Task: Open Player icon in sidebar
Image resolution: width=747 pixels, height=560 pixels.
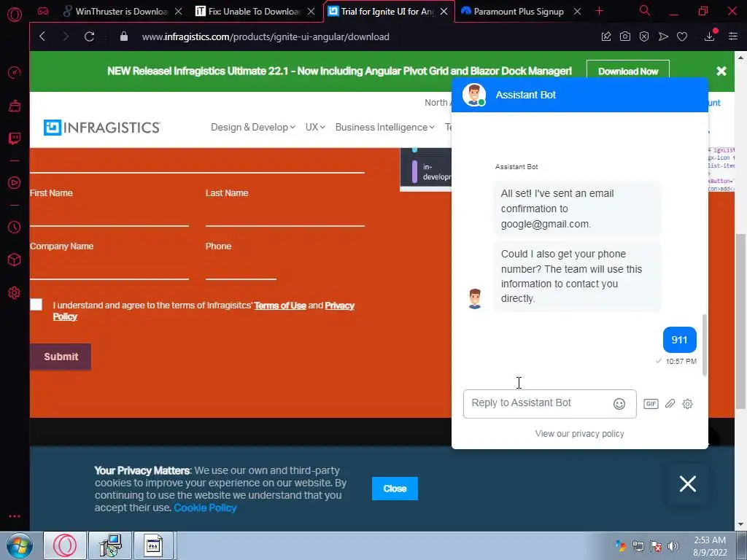Action: (15, 183)
